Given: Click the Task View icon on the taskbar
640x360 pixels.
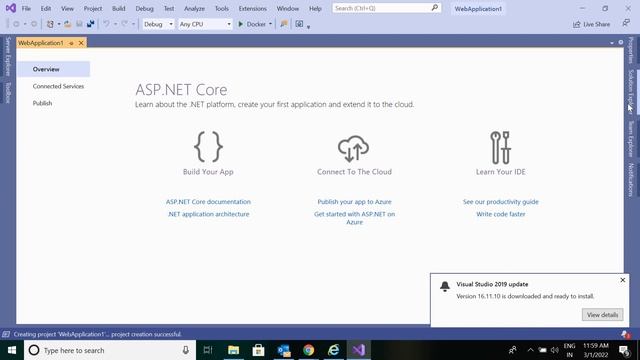Looking at the screenshot, I should 208,350.
